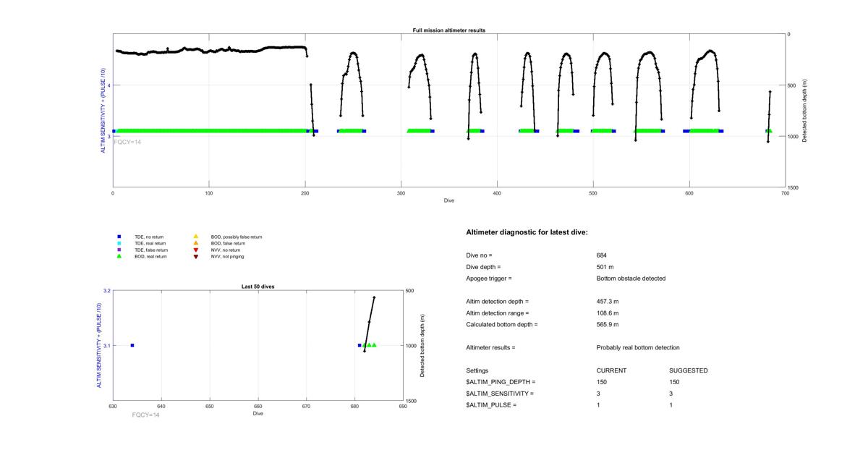Image resolution: width=868 pixels, height=450 pixels.
Task: Click 'FQCY=14' below the Last 50 dives plot
Action: click(x=146, y=415)
